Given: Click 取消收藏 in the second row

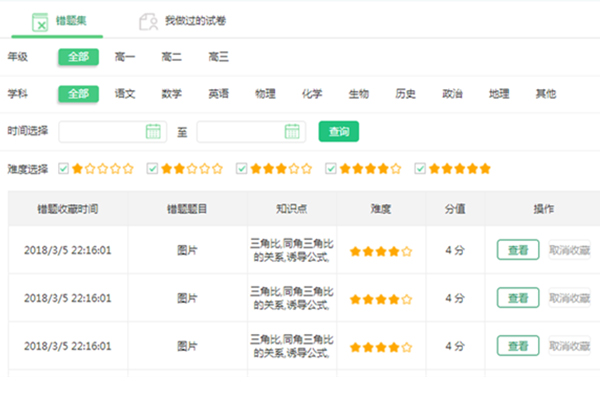Looking at the screenshot, I should point(569,298).
